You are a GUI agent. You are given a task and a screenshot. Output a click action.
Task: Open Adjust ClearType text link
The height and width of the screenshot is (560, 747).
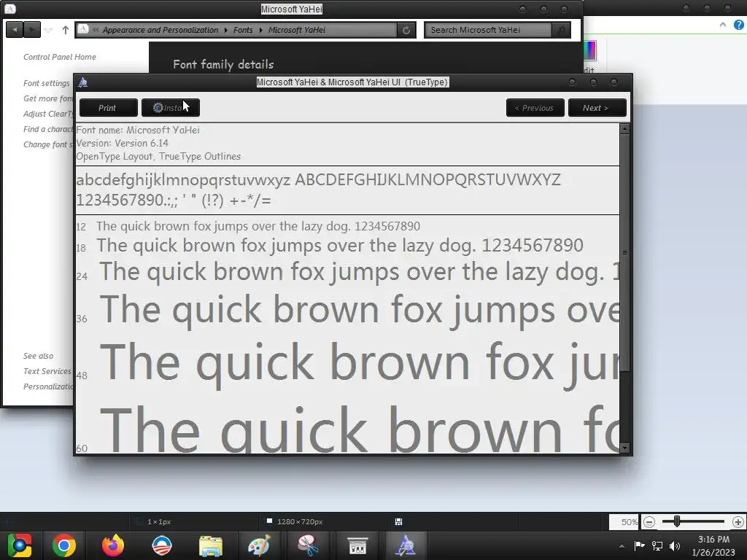coord(47,113)
